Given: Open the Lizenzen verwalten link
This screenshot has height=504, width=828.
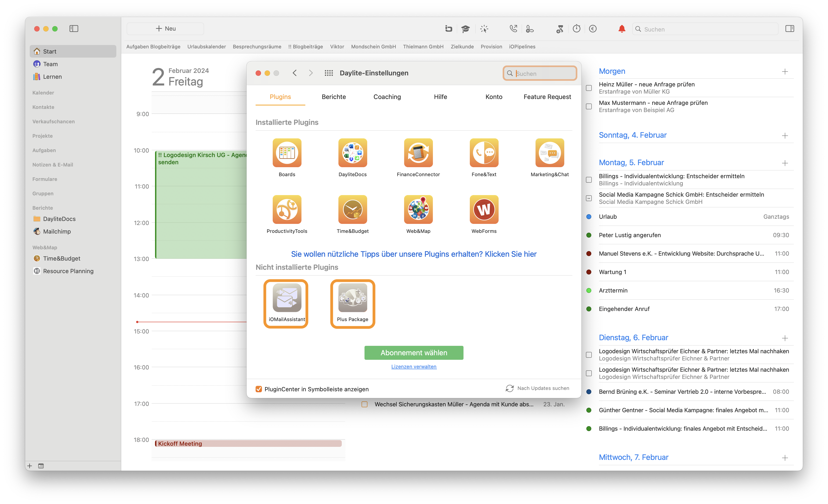Looking at the screenshot, I should 414,367.
